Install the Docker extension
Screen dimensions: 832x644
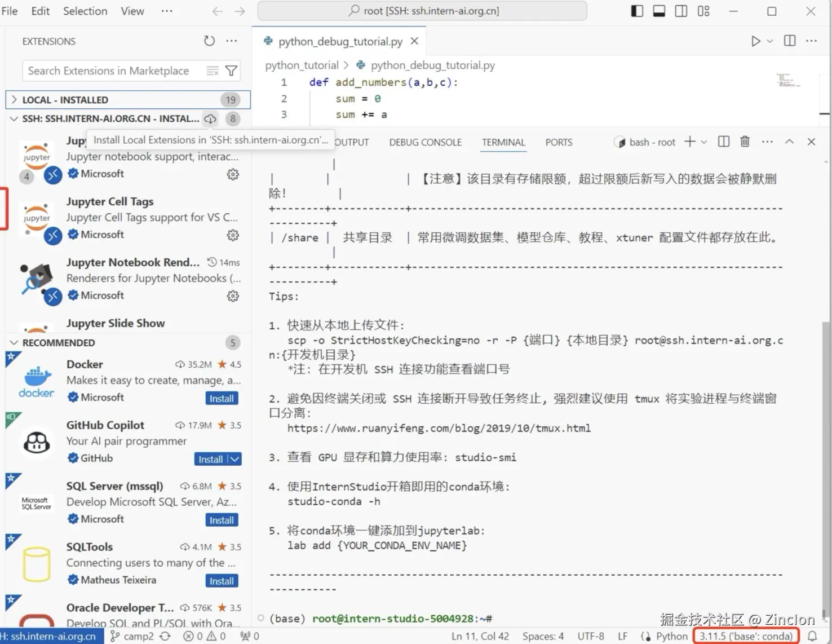click(222, 398)
